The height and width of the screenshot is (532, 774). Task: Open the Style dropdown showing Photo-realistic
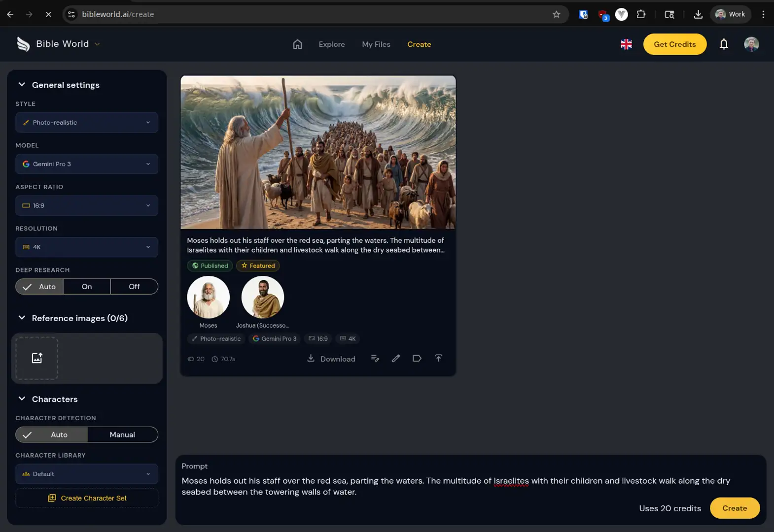click(87, 123)
